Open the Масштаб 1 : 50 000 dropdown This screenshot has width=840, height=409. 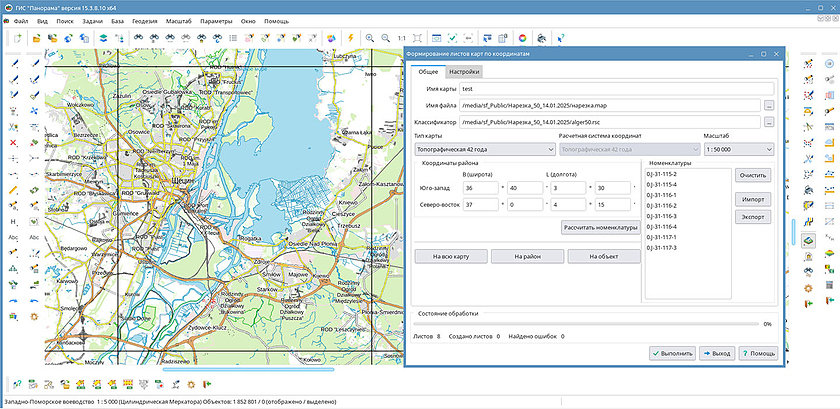tap(738, 149)
